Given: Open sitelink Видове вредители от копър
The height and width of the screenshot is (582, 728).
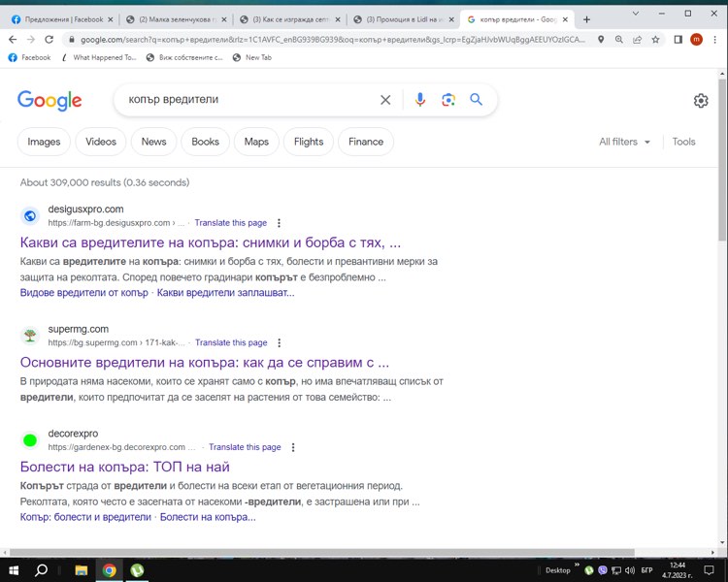Looking at the screenshot, I should pos(84,293).
